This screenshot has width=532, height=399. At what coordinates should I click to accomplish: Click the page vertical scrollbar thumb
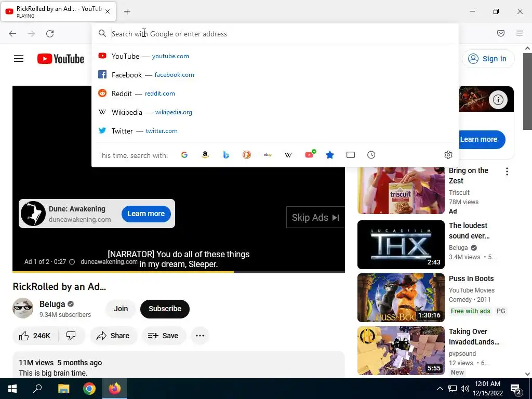(527, 91)
